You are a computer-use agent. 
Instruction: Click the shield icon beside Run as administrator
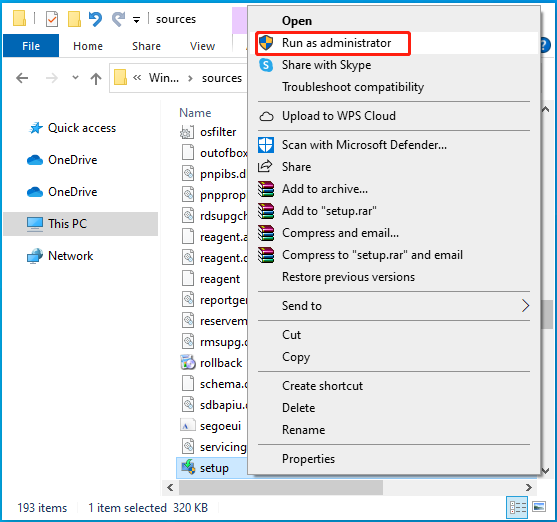coord(266,43)
